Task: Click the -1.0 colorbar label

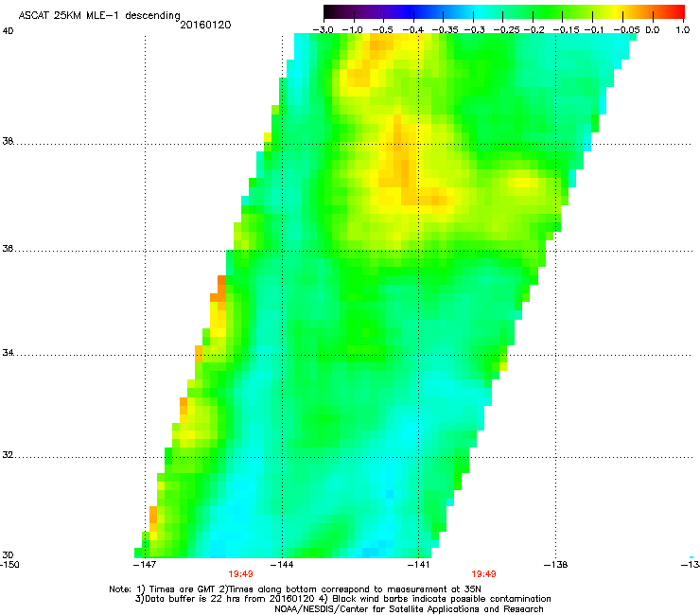Action: (352, 30)
